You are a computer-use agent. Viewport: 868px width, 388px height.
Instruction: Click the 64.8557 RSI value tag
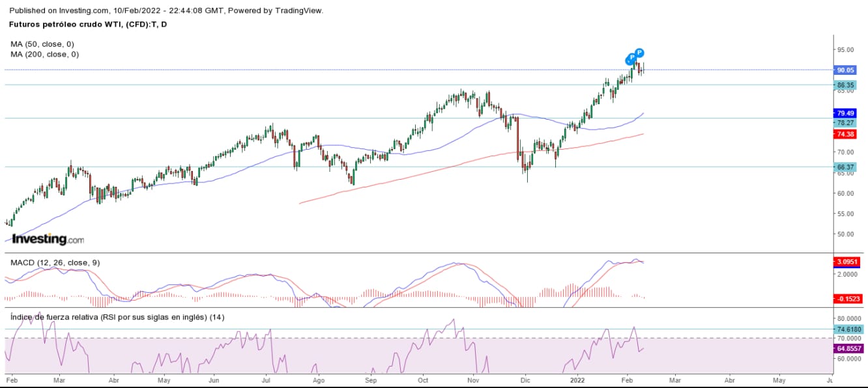click(848, 349)
